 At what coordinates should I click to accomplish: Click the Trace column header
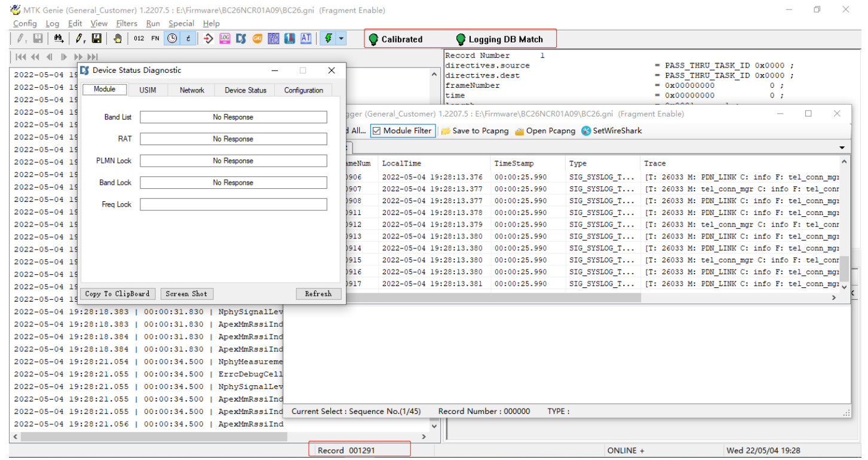[x=655, y=163]
